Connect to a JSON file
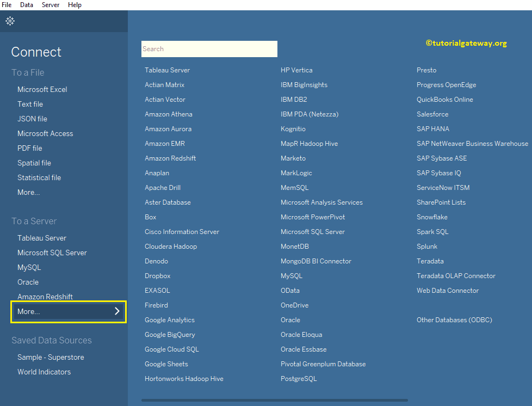 (x=32, y=119)
